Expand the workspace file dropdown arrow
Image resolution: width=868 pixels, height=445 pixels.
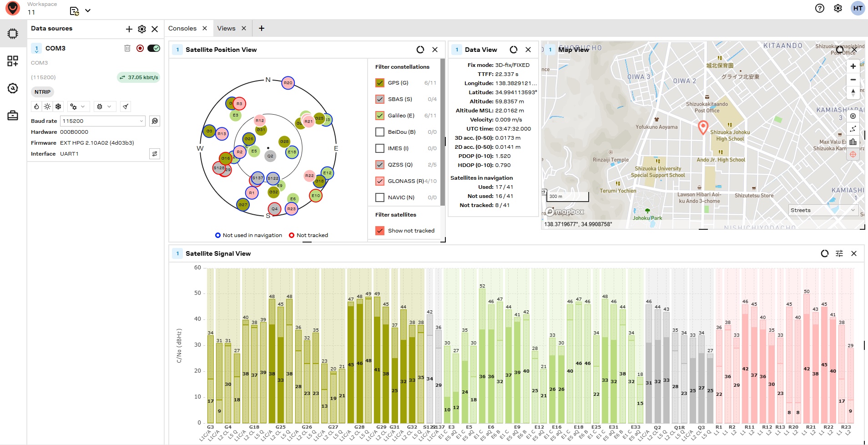[x=88, y=10]
